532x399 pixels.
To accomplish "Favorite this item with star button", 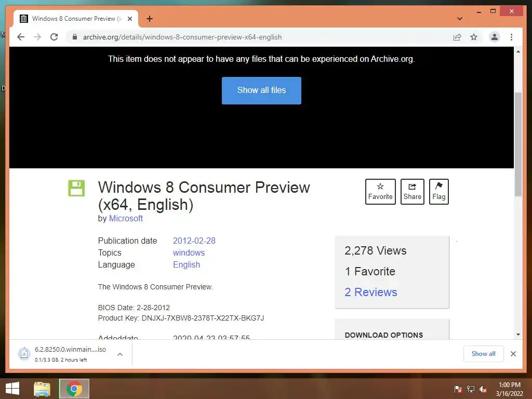I will click(380, 191).
